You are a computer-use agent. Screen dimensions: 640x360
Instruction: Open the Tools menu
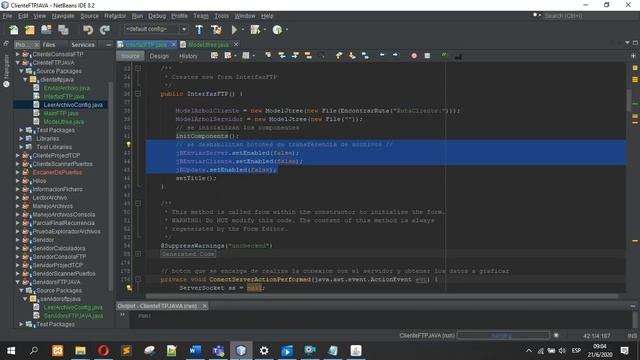[222, 16]
